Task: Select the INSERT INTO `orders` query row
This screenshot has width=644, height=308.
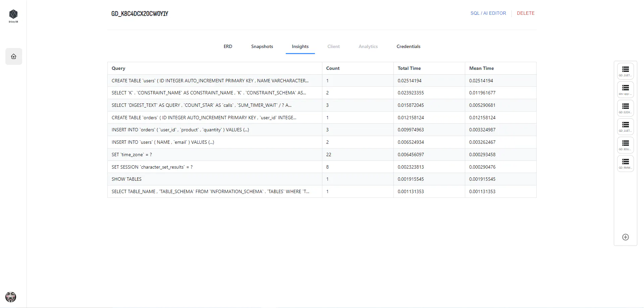Action: click(x=322, y=130)
